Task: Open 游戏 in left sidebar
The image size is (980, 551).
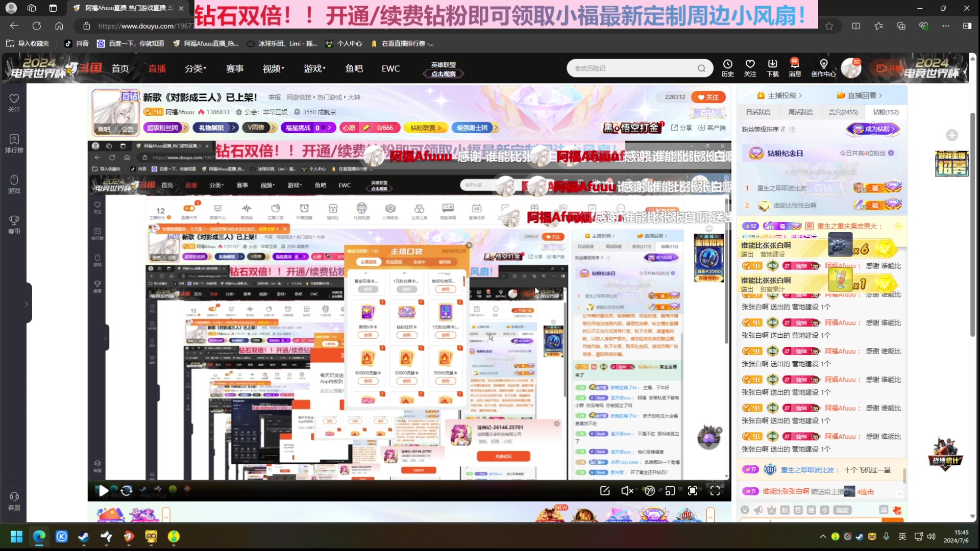Action: (x=14, y=185)
